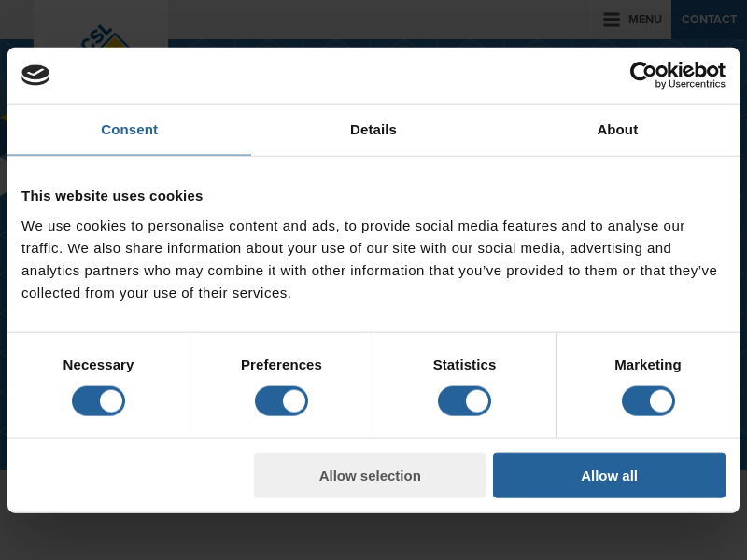The width and height of the screenshot is (747, 560).
Task: Disable the Marketing cookies switch
Action: 648,401
